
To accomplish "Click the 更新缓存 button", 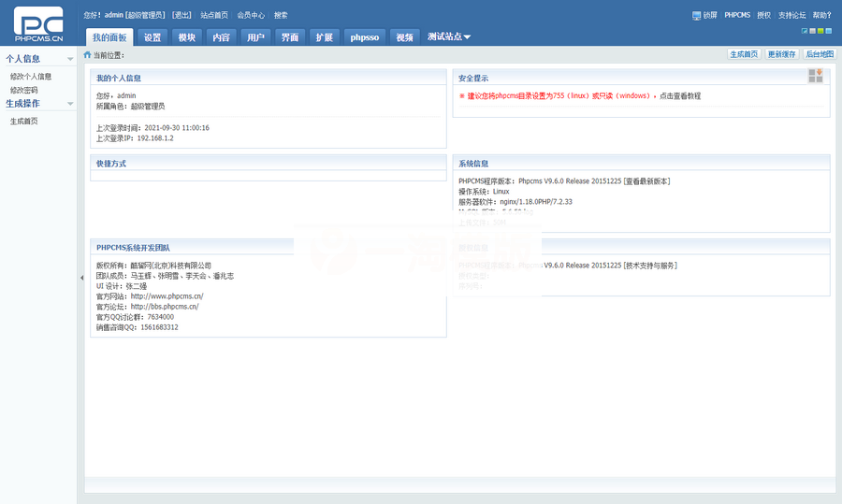I will click(x=781, y=54).
